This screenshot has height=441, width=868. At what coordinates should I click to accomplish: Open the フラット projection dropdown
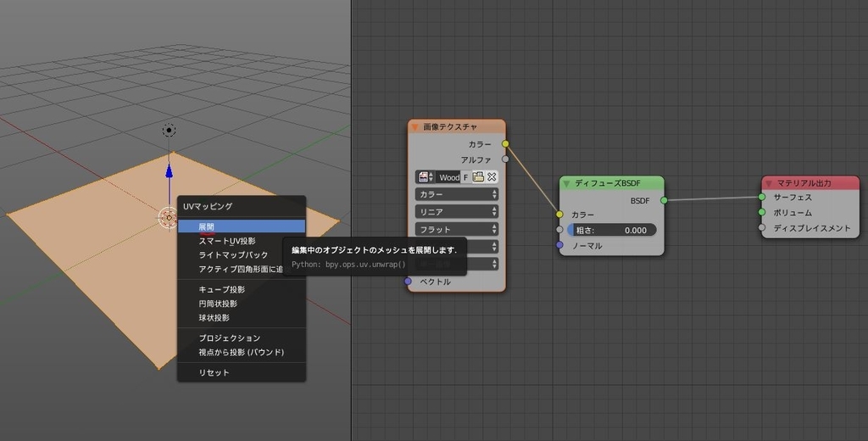[x=457, y=229]
